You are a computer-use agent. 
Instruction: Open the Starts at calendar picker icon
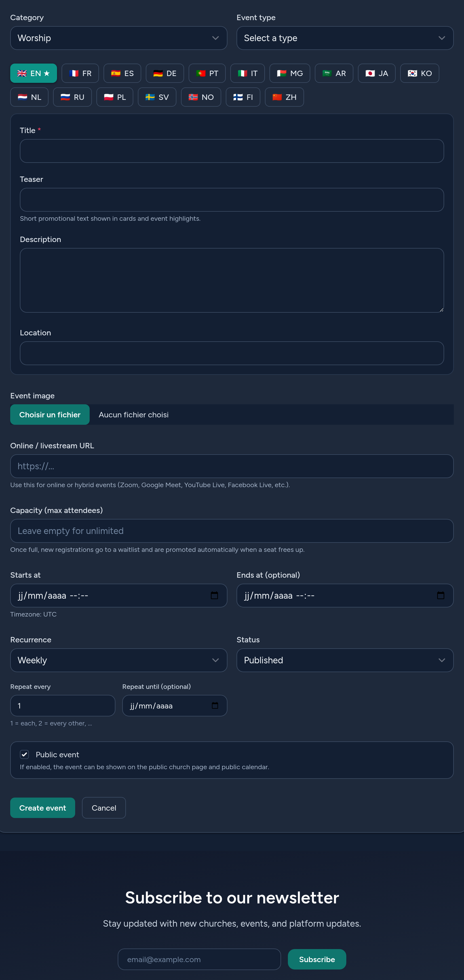[x=214, y=595]
